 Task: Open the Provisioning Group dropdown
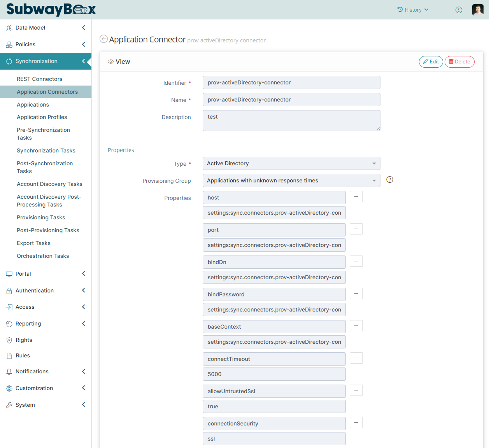[x=291, y=180]
